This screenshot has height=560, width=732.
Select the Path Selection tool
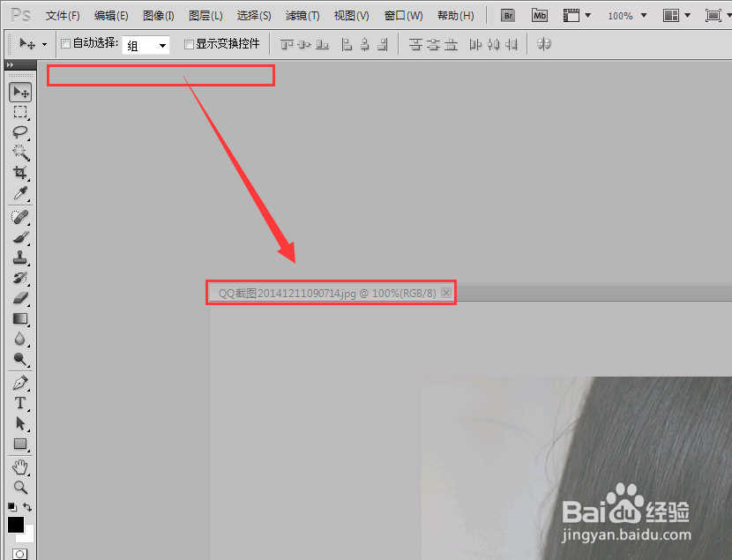point(20,423)
